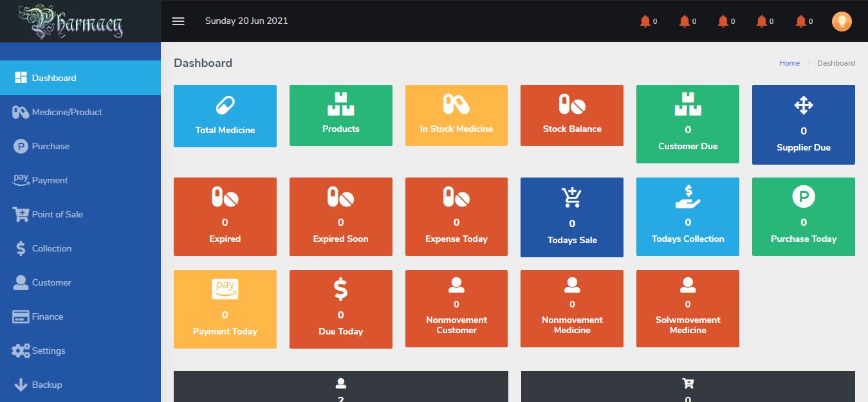Screen dimensions: 868x402
Task: Open the Purchase menu item
Action: 80,146
